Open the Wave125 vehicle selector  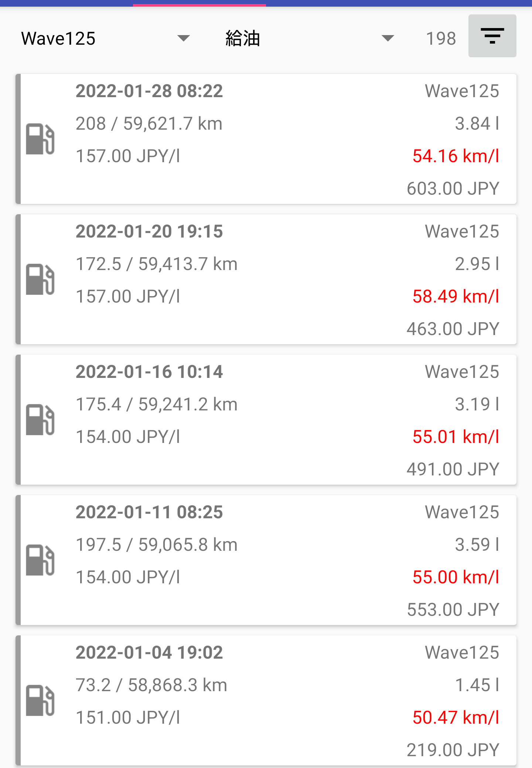(59, 38)
